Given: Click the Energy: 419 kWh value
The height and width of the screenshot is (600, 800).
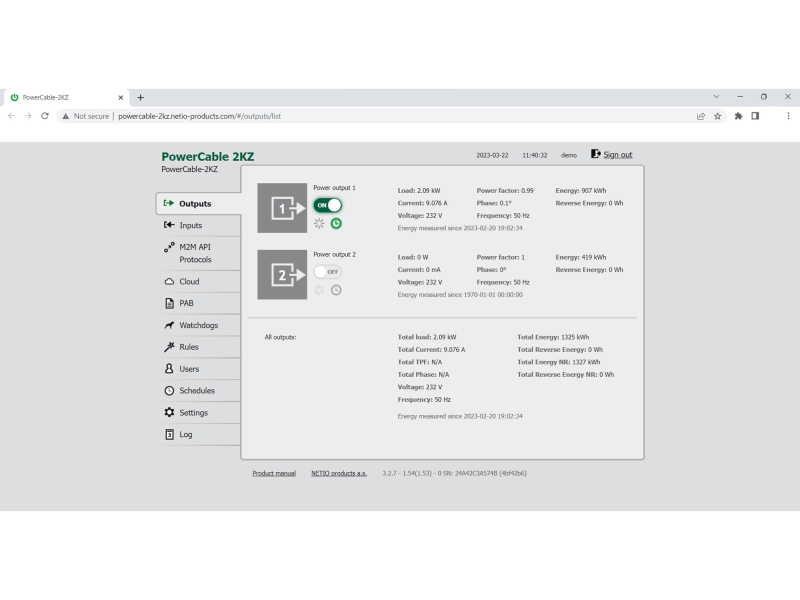Looking at the screenshot, I should tap(581, 257).
